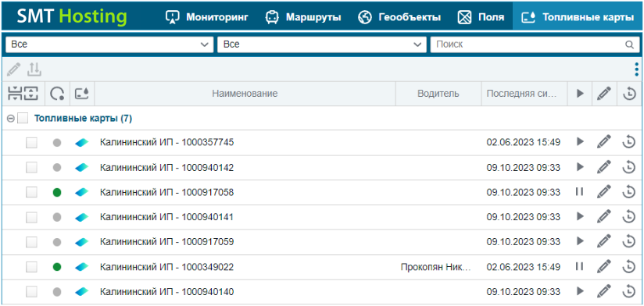Switch to the Мониторинг tab
This screenshot has width=644, height=306.
[x=207, y=17]
